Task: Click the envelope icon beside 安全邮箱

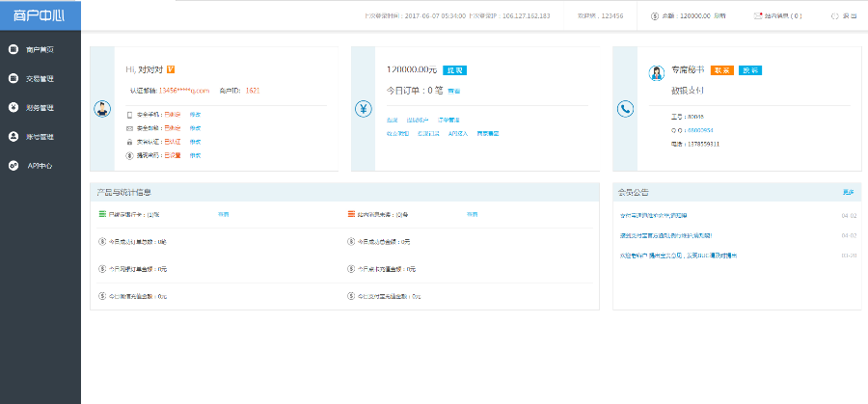Action: [130, 128]
